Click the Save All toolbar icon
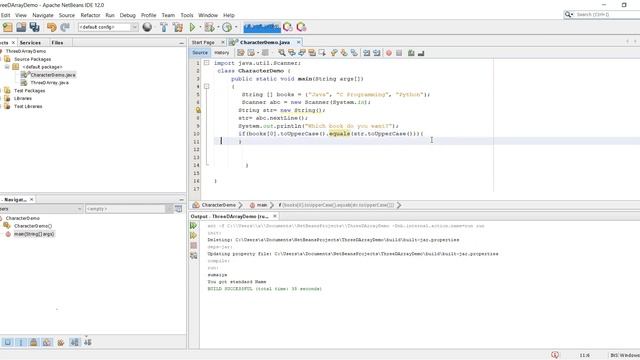This screenshot has height=360, width=640. coord(35,27)
